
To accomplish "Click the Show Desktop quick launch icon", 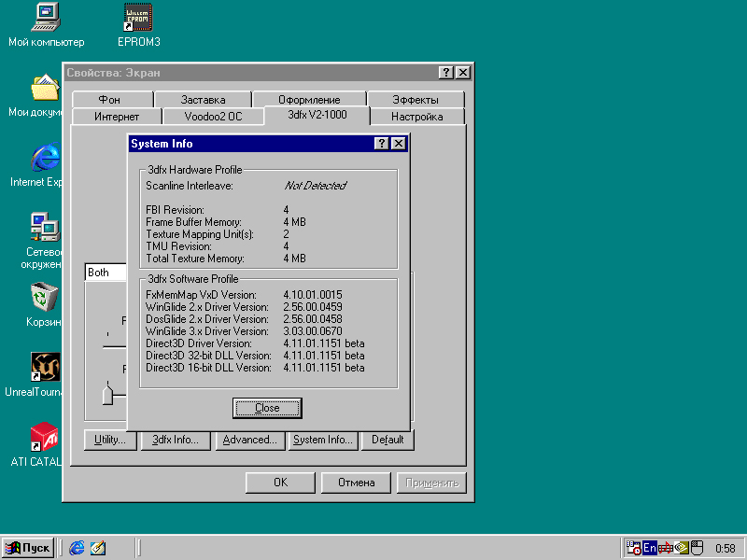I will pyautogui.click(x=98, y=548).
